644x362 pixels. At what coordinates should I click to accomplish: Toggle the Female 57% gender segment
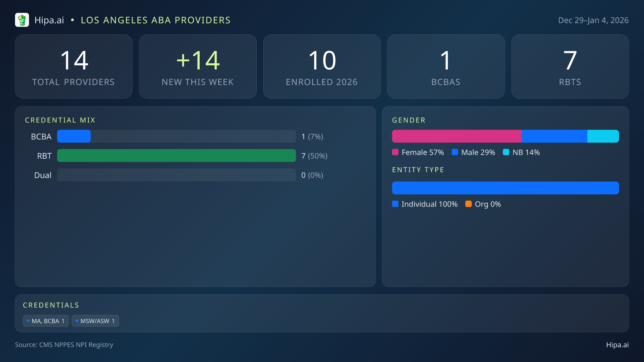tap(456, 136)
